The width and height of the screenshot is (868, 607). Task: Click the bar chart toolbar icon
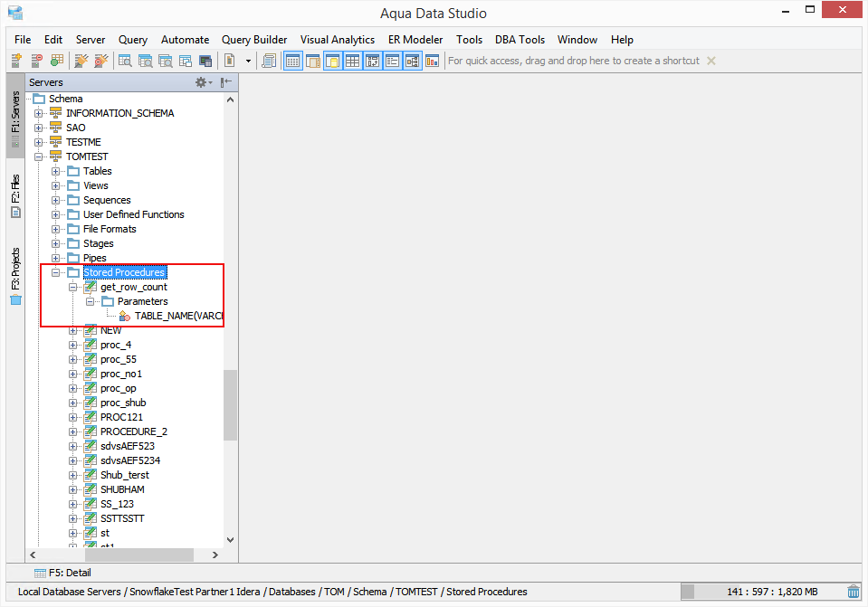click(433, 61)
